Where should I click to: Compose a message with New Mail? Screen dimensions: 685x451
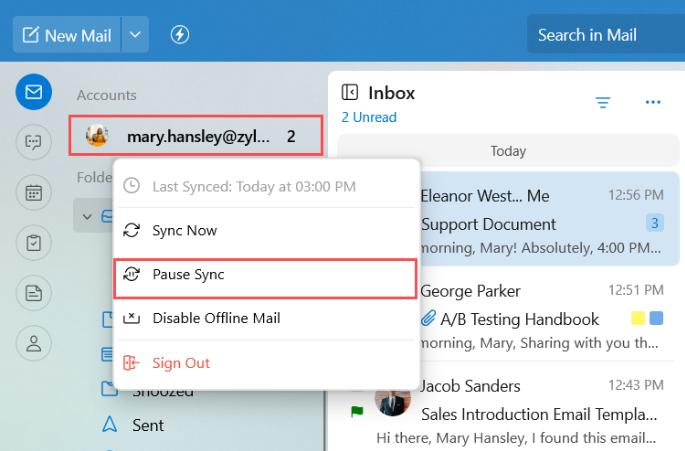[67, 35]
